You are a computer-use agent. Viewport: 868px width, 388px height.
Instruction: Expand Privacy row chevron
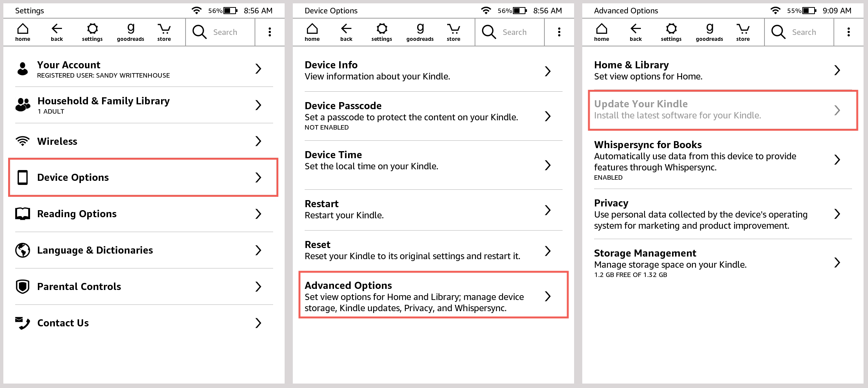click(x=837, y=214)
